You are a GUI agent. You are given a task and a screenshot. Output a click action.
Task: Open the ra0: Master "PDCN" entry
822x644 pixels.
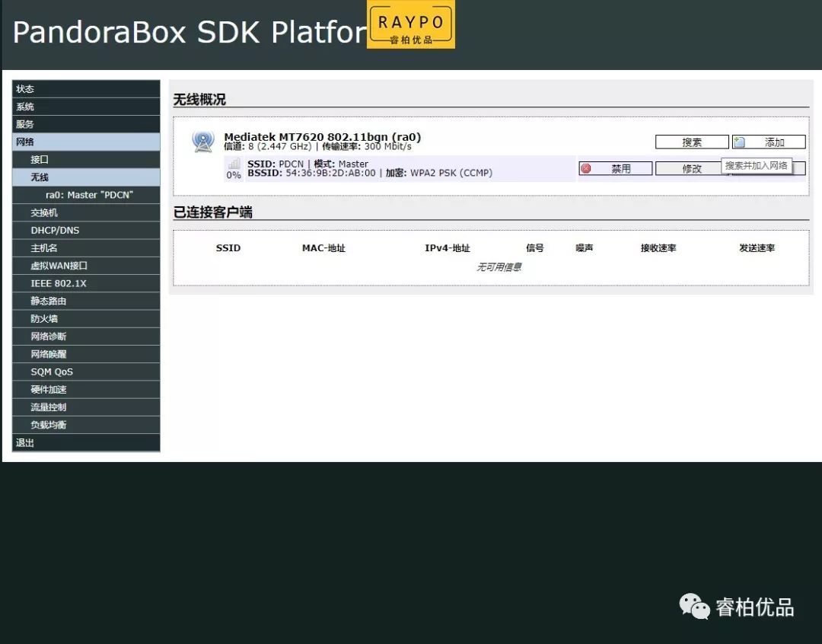point(86,195)
